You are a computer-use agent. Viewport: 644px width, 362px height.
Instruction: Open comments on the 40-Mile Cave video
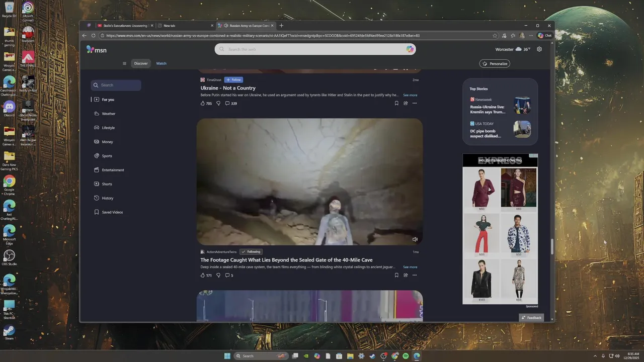click(229, 275)
